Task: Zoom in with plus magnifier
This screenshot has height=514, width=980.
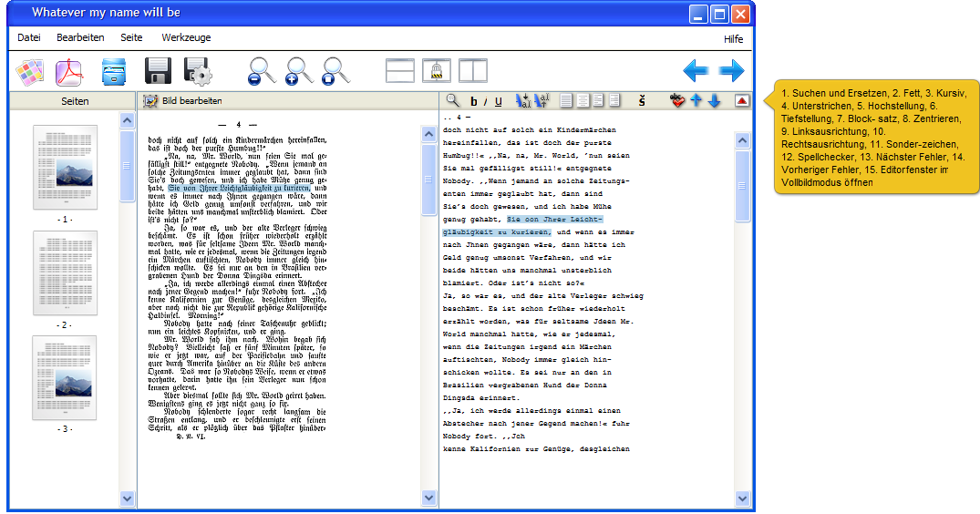Action: click(x=299, y=71)
